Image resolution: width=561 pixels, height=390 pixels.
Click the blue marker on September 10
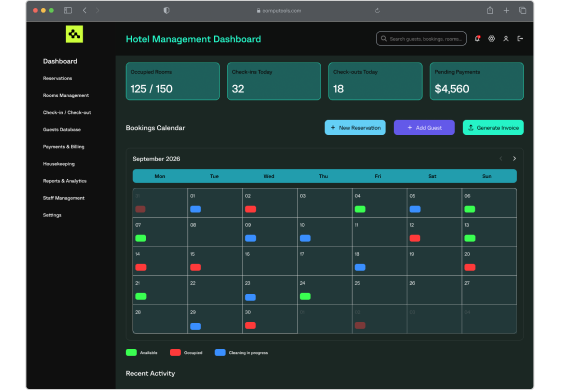305,238
